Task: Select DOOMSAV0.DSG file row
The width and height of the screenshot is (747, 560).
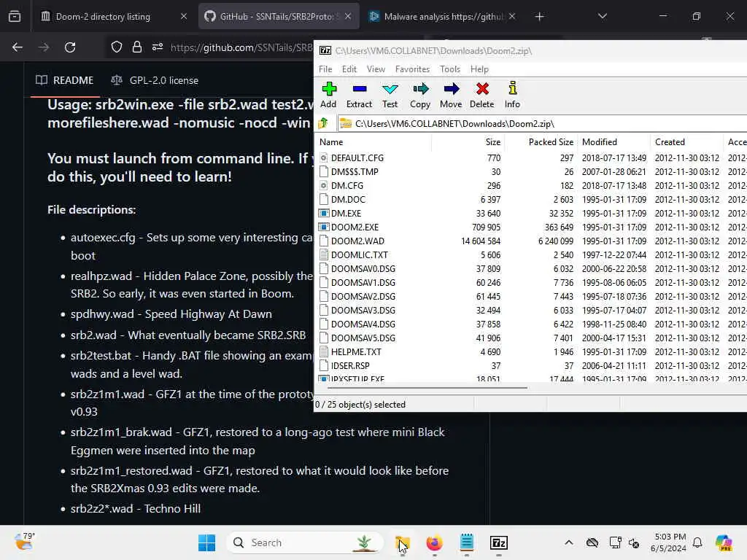Action: click(530, 268)
